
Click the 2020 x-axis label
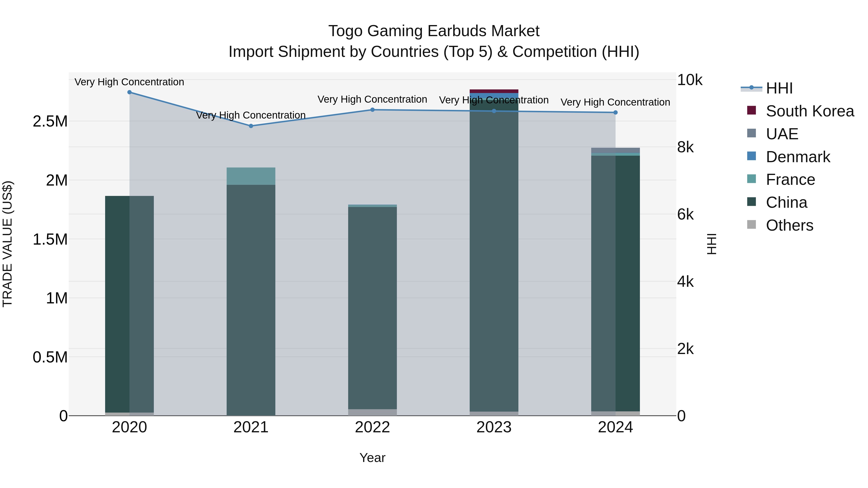pos(129,427)
